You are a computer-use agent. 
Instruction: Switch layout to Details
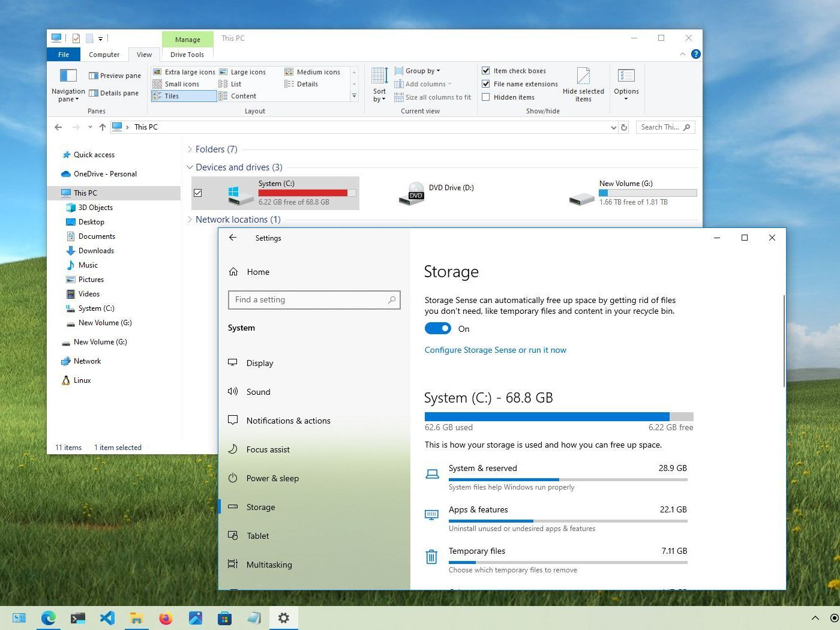coord(301,84)
